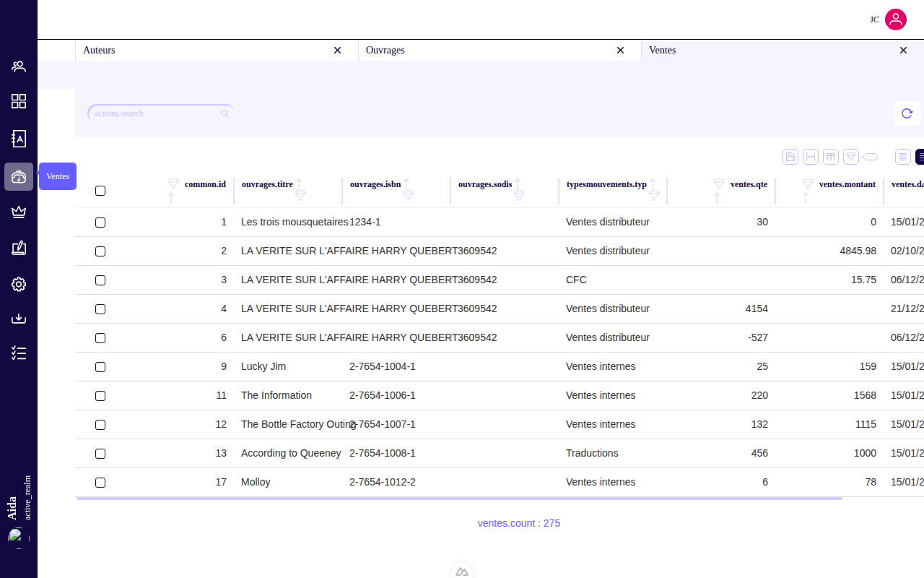This screenshot has height=578, width=924.
Task: Check the Lucky Jim row checkbox
Action: pos(100,367)
